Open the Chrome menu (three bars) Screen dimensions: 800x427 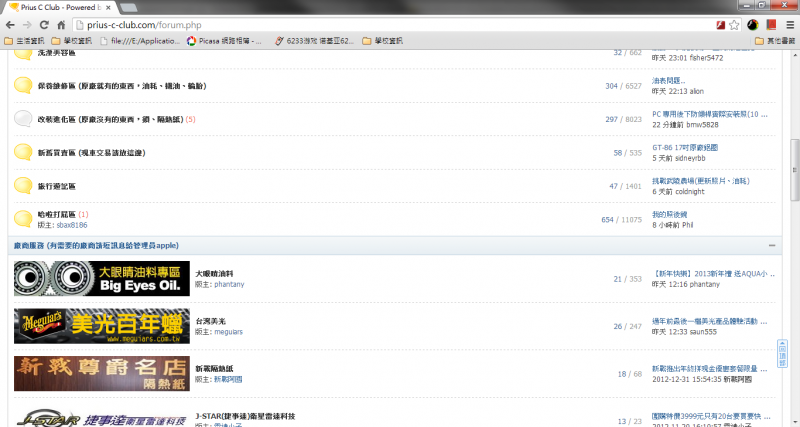(x=790, y=24)
